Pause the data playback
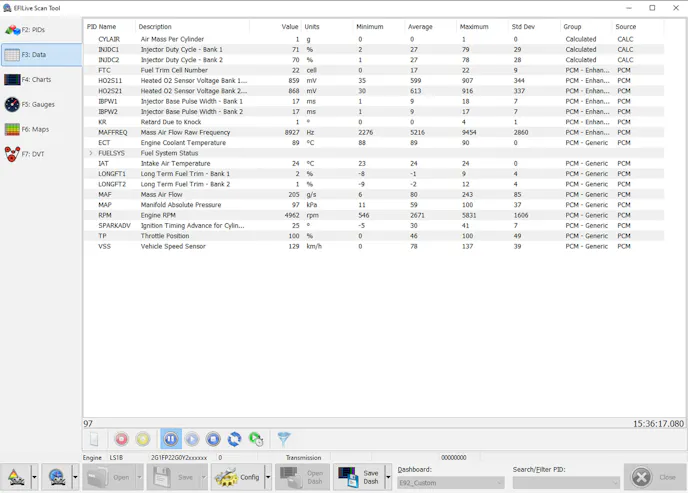 pyautogui.click(x=170, y=439)
